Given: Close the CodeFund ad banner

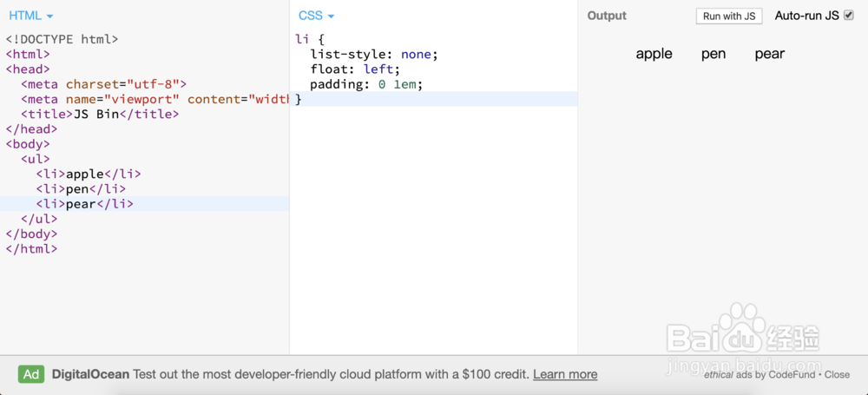Looking at the screenshot, I should click(837, 374).
